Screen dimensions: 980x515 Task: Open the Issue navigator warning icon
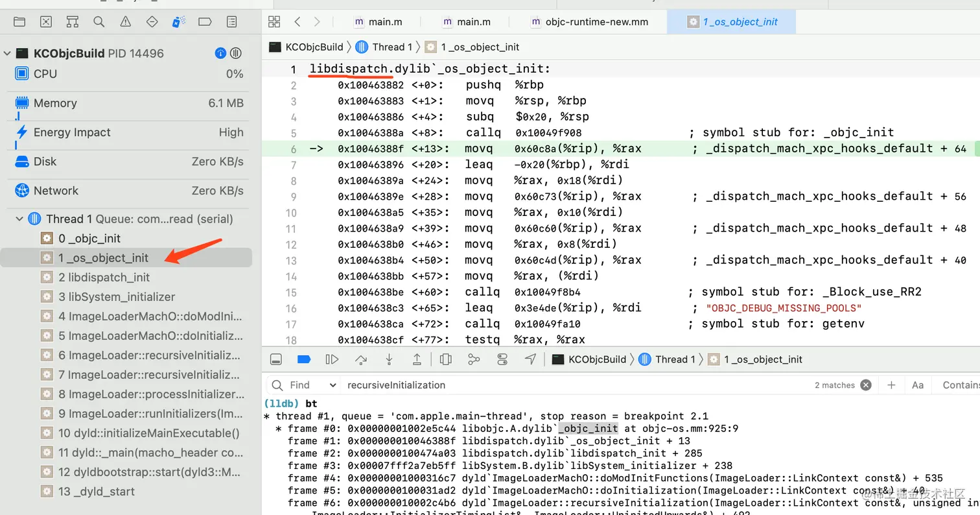[x=126, y=22]
